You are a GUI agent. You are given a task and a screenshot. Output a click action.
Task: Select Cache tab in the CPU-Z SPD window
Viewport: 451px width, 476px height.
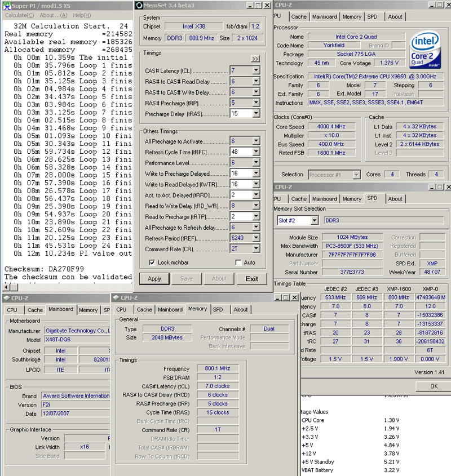click(299, 199)
